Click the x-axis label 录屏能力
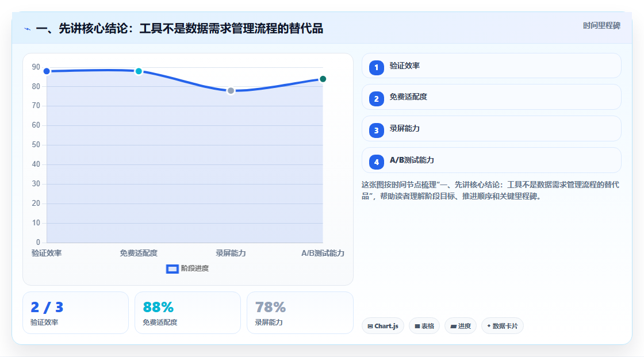The width and height of the screenshot is (644, 357). pyautogui.click(x=231, y=253)
